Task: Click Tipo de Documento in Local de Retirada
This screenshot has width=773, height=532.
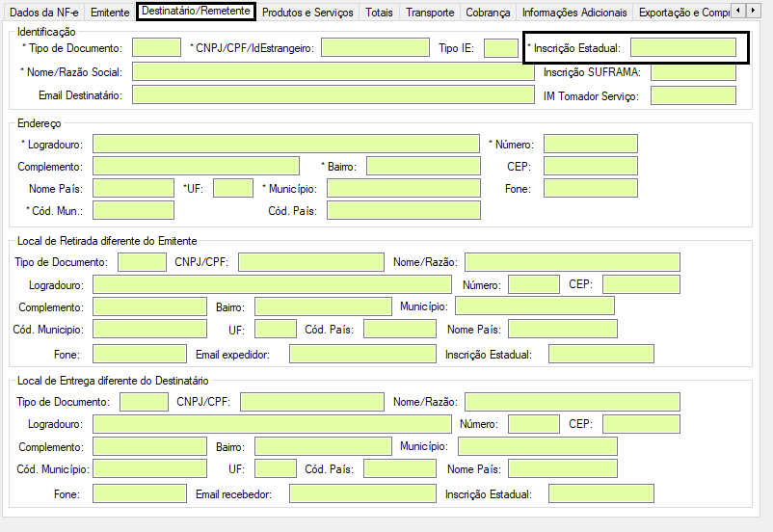Action: point(142,262)
